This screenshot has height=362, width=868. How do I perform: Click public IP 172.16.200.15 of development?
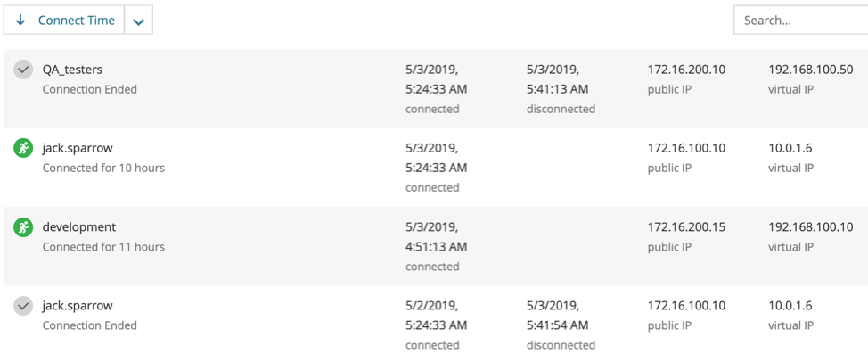click(686, 227)
